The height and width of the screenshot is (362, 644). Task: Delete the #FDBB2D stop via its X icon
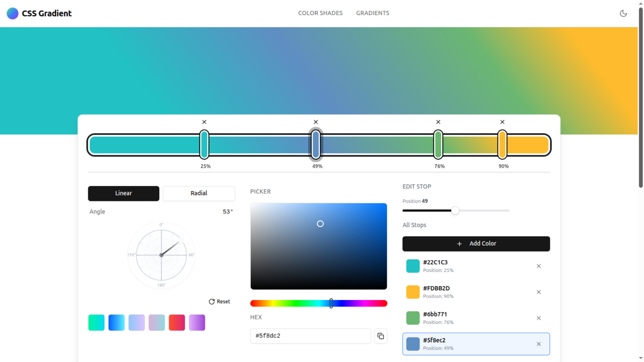539,292
